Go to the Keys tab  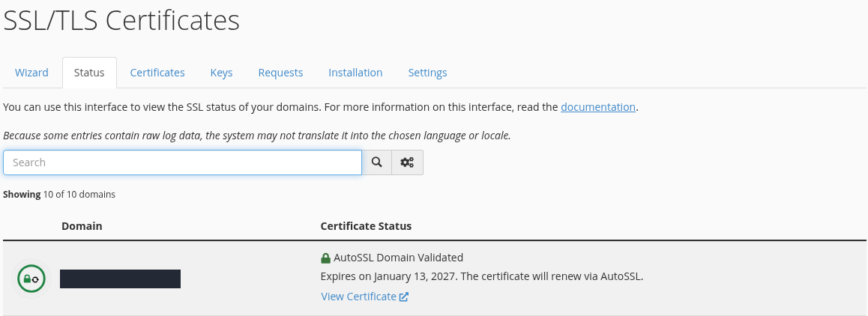click(x=221, y=73)
